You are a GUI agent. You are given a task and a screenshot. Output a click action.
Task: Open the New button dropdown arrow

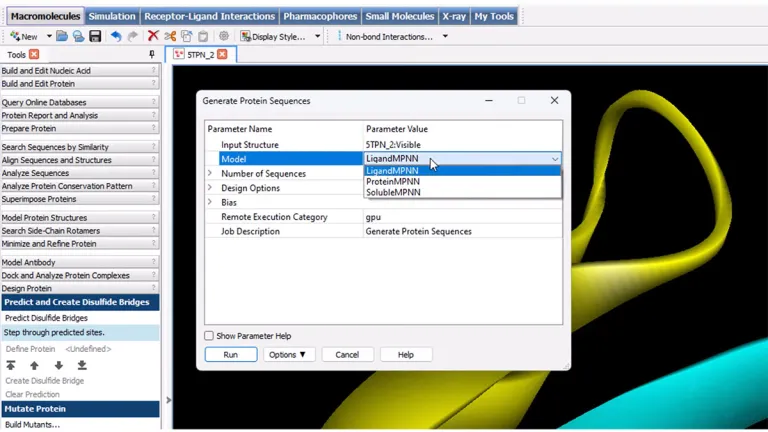pos(49,36)
